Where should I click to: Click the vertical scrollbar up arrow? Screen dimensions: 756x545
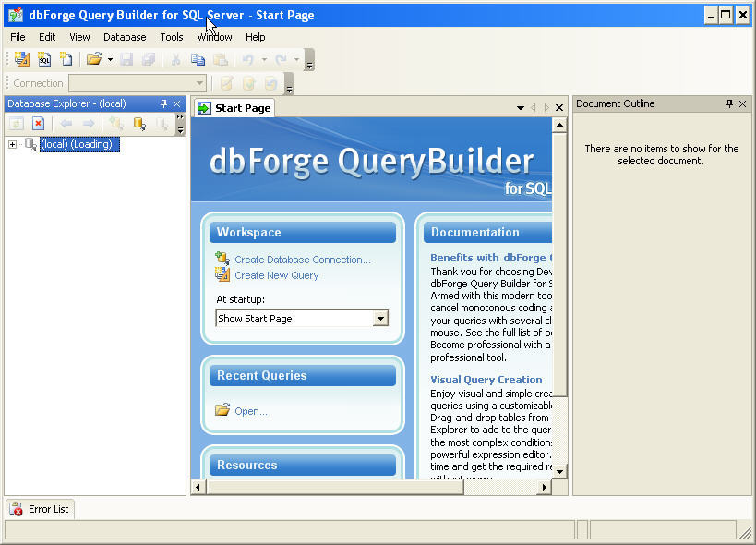coord(559,126)
